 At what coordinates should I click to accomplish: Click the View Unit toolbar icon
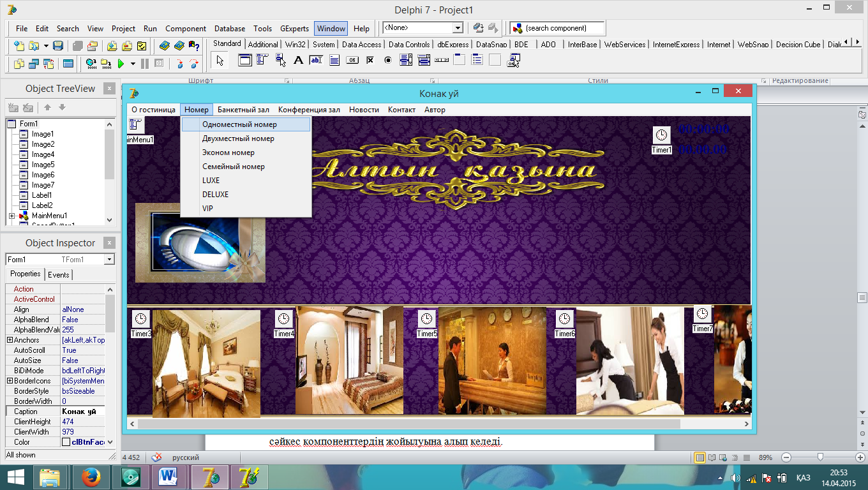pyautogui.click(x=19, y=63)
